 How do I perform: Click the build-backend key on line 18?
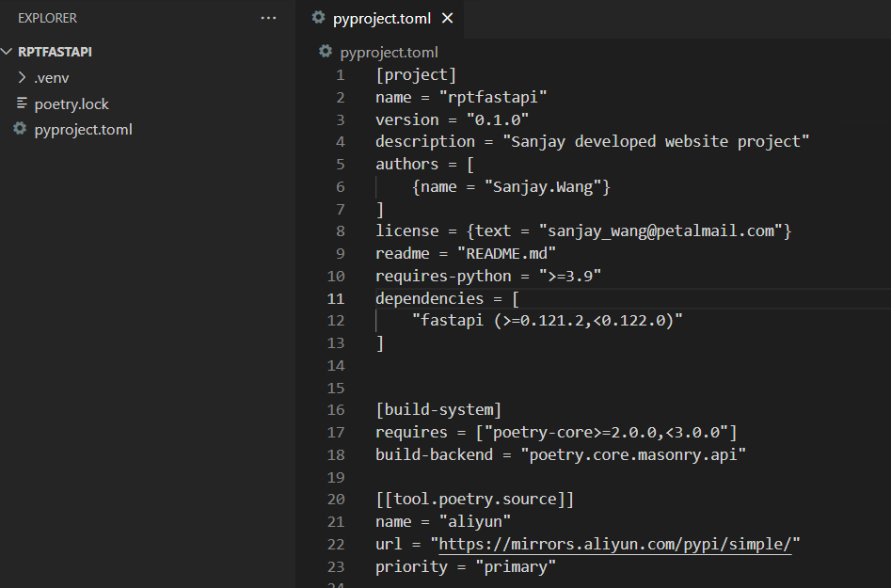click(x=434, y=455)
